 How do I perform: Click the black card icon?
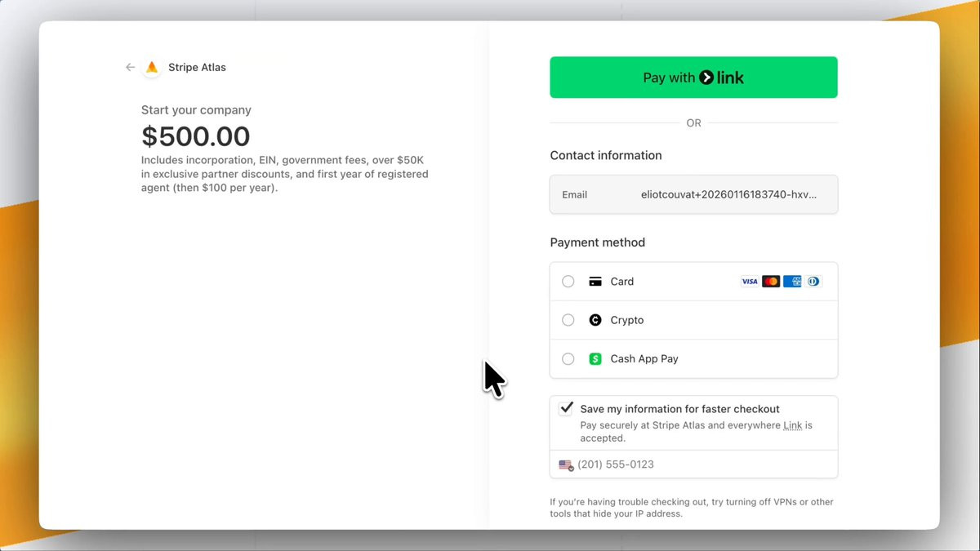coord(595,282)
